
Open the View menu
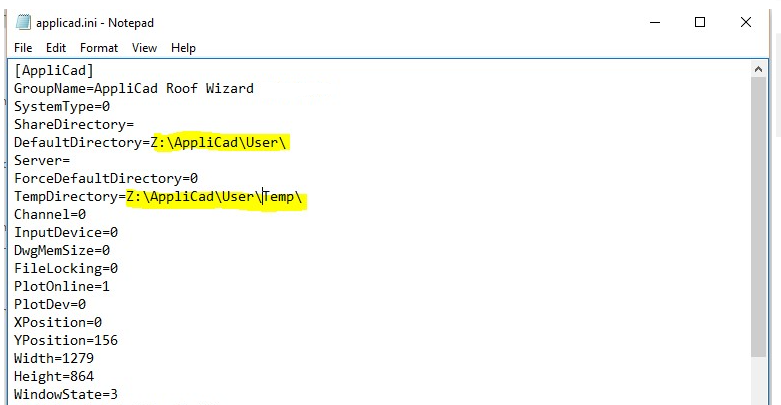coord(144,48)
